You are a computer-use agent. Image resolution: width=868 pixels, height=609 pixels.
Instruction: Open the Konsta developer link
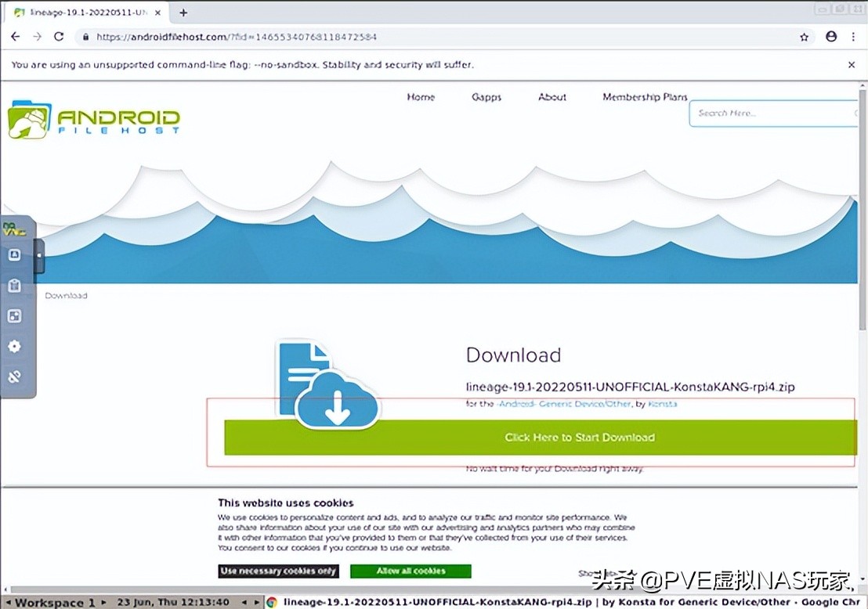point(662,404)
